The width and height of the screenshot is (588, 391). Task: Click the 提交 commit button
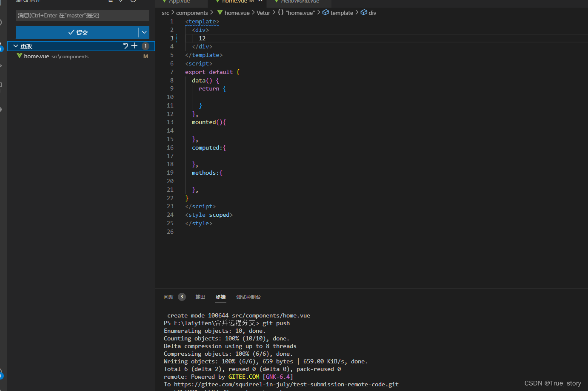click(x=77, y=32)
